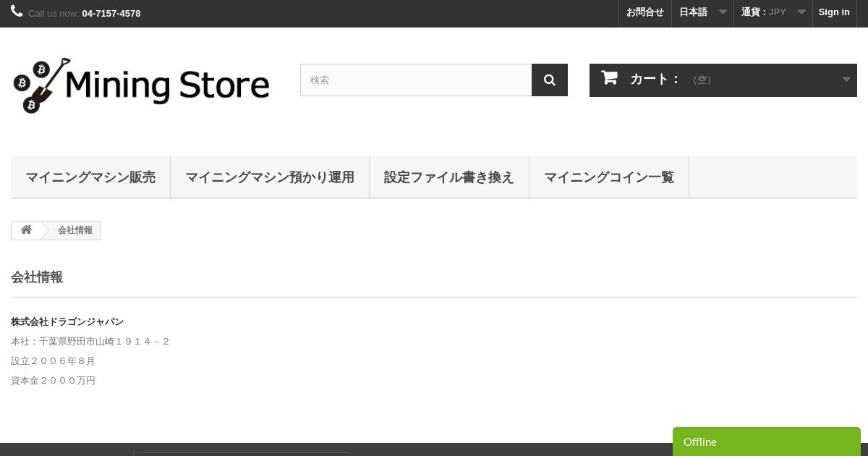868x456 pixels.
Task: Click the お問合せ contact link
Action: (x=645, y=12)
